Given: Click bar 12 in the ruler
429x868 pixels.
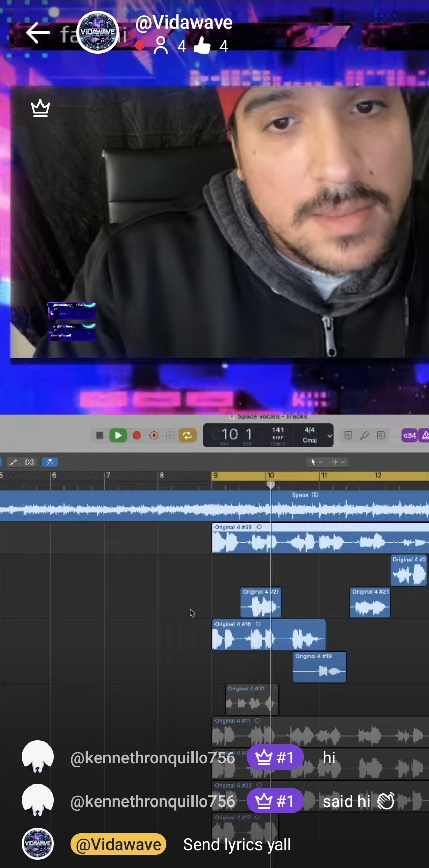Looking at the screenshot, I should (378, 476).
